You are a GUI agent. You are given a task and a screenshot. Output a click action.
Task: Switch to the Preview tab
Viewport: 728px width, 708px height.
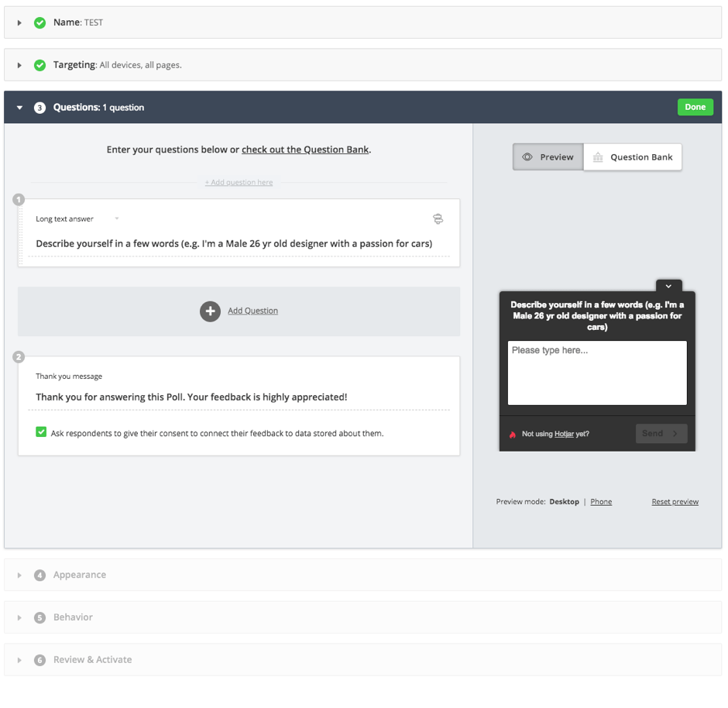(x=548, y=157)
